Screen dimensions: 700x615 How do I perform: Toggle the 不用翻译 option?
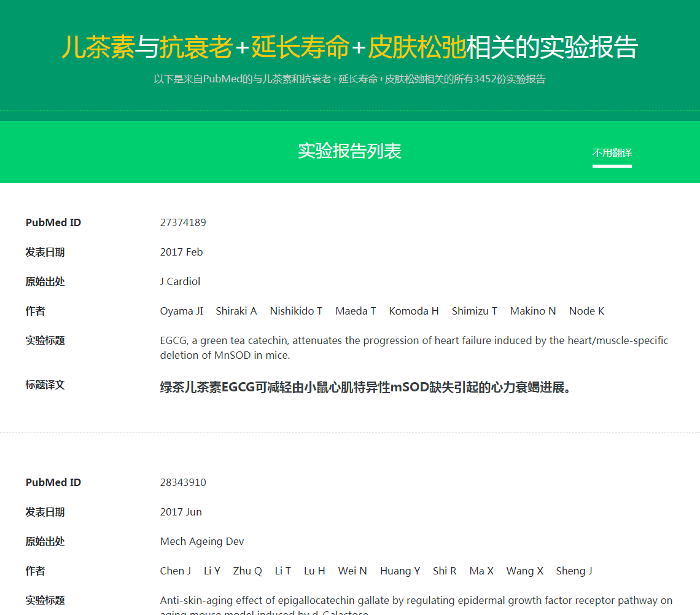(612, 153)
